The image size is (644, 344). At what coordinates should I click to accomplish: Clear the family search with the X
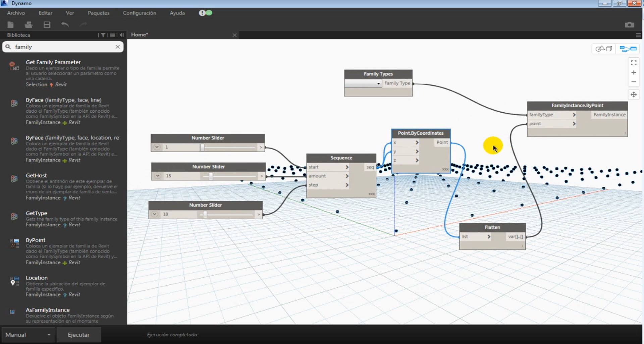(118, 47)
